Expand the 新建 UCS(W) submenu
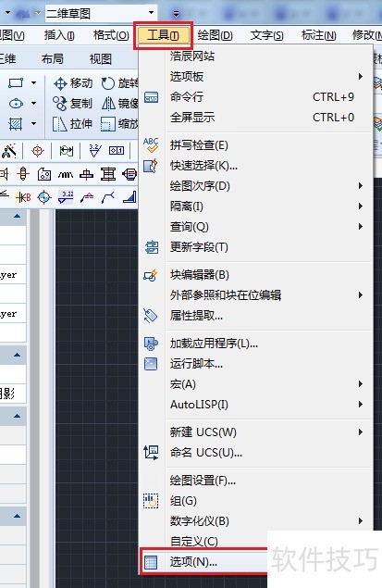 click(254, 432)
